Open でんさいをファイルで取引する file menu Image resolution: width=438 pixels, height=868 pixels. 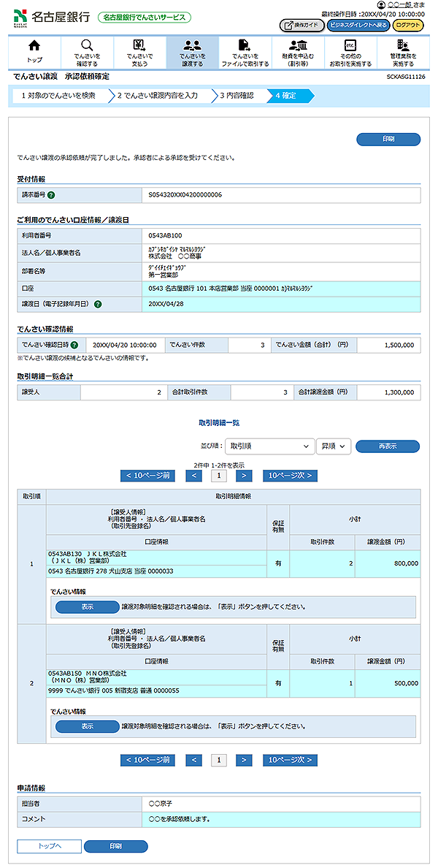pos(245,51)
